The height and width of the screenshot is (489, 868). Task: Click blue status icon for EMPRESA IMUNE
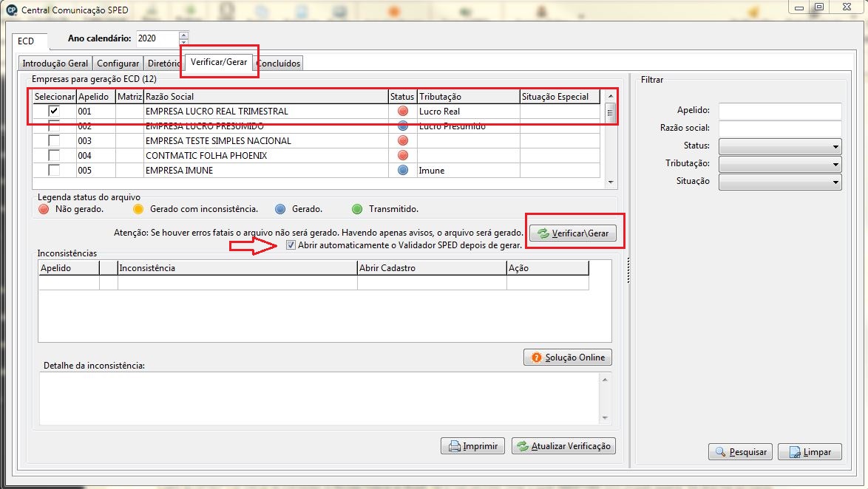click(x=403, y=171)
